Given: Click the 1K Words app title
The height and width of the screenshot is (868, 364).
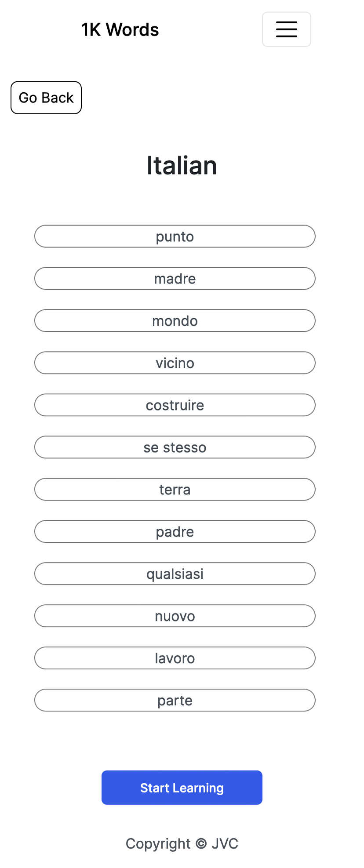Looking at the screenshot, I should click(120, 29).
